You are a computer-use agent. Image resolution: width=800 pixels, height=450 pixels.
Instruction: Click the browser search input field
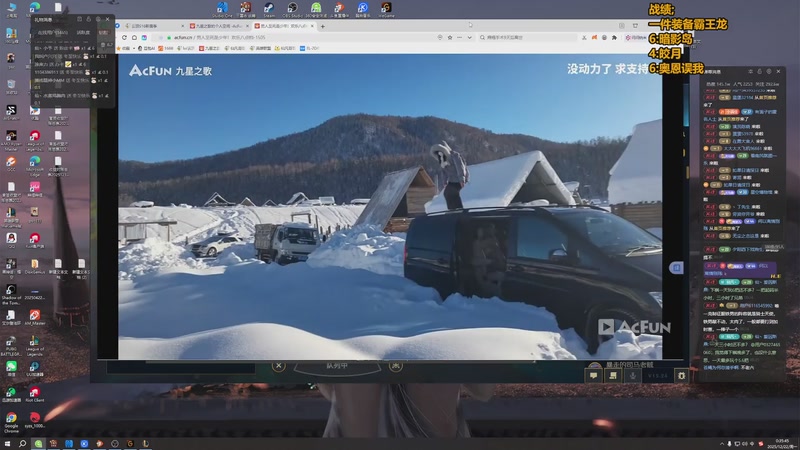[x=530, y=38]
